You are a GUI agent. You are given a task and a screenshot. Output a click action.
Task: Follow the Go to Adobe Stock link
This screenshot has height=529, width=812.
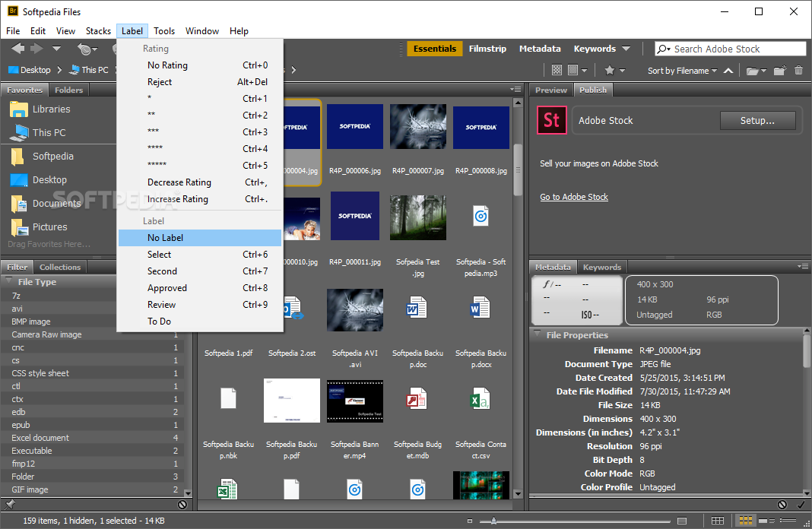pyautogui.click(x=574, y=197)
